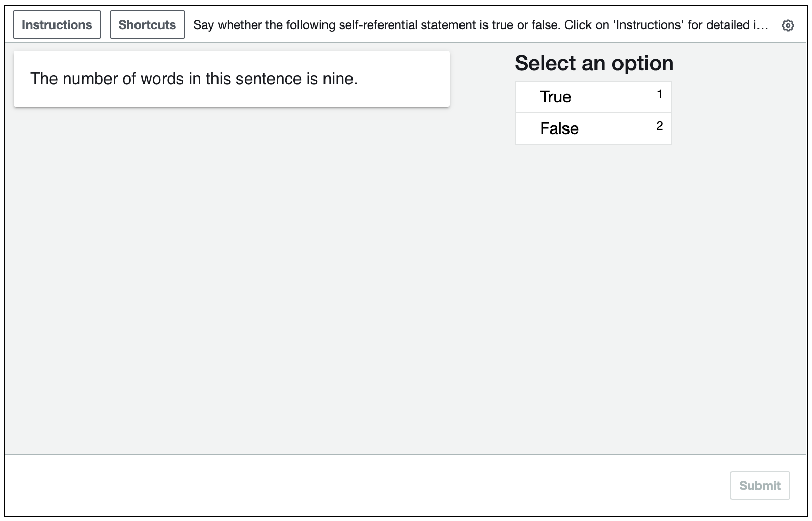
Task: Click the empty gray area below the statement
Action: (229, 280)
